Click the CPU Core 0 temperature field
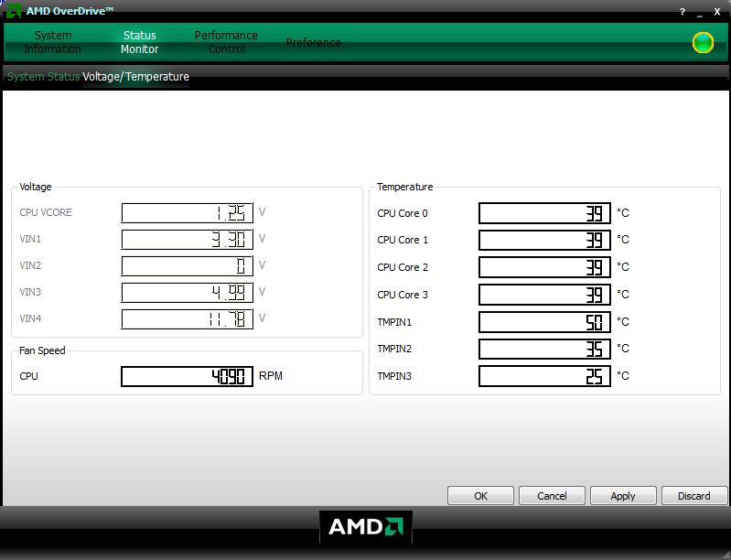731x560 pixels. [x=544, y=213]
